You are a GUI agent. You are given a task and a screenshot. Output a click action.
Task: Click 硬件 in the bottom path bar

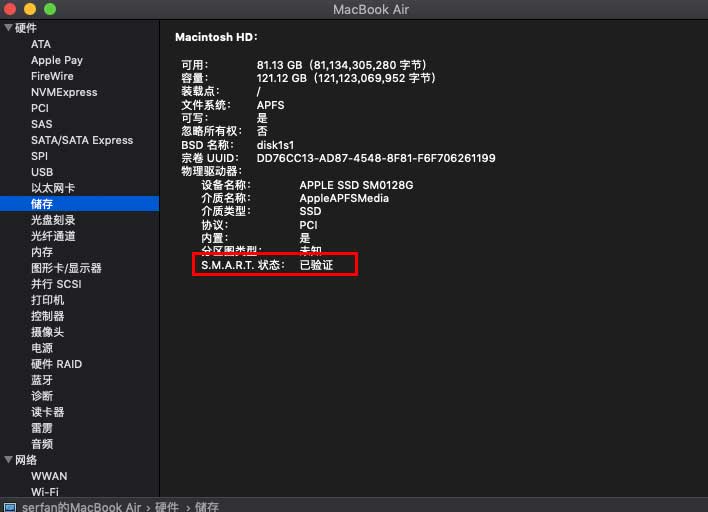[x=167, y=507]
